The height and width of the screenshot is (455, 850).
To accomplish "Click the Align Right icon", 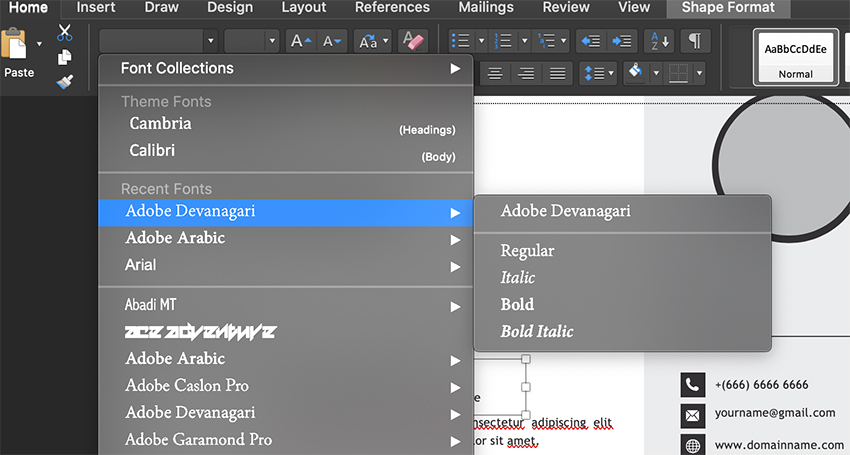I will pos(526,73).
